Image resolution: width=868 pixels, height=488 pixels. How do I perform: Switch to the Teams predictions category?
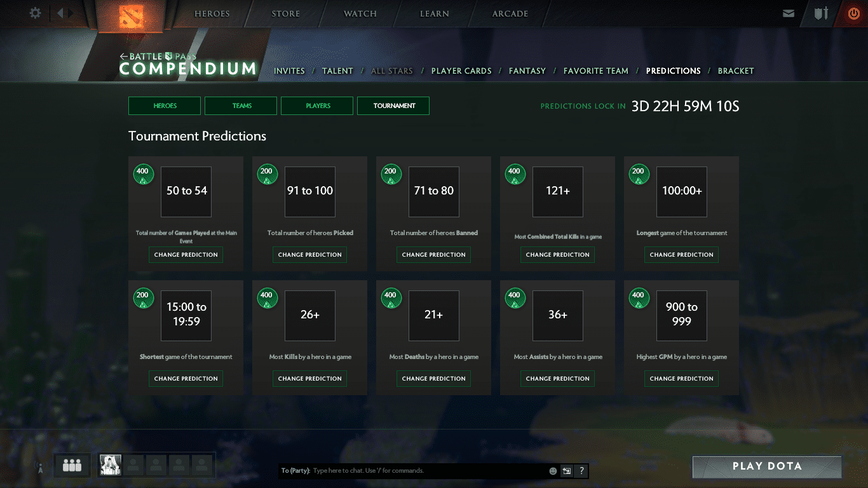(x=241, y=106)
